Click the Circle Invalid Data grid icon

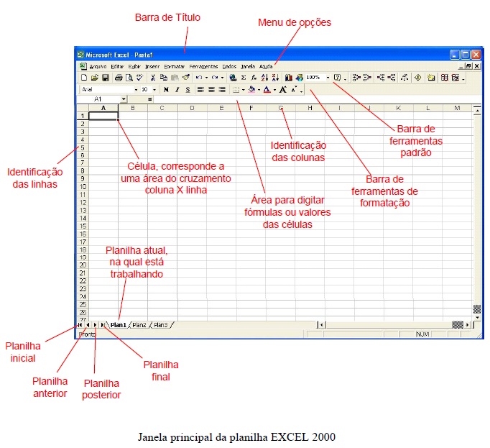[444, 78]
